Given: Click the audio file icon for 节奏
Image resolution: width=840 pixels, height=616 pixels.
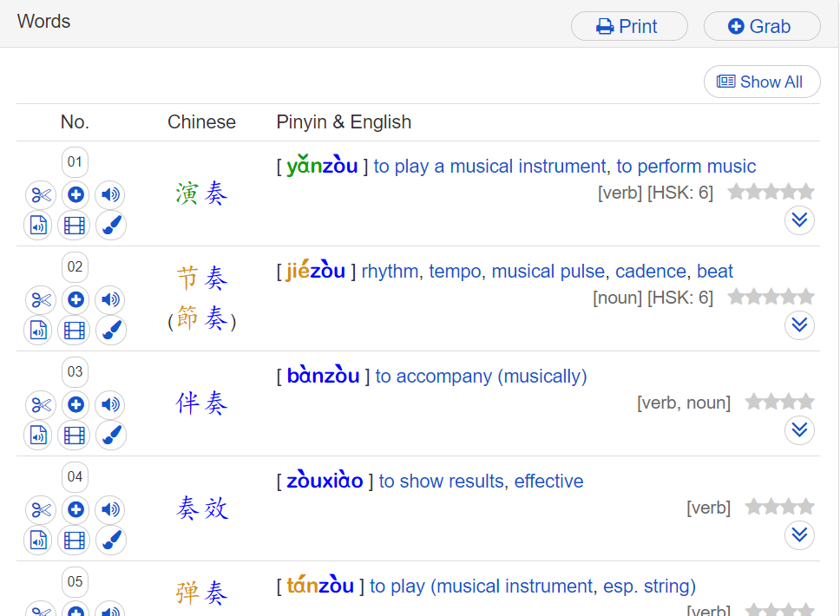Looking at the screenshot, I should click(x=38, y=331).
